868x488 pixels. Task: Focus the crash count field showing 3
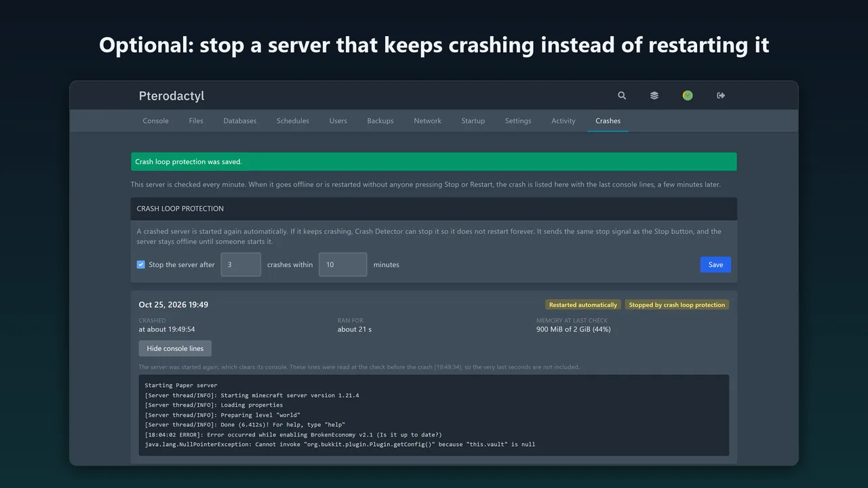(241, 264)
